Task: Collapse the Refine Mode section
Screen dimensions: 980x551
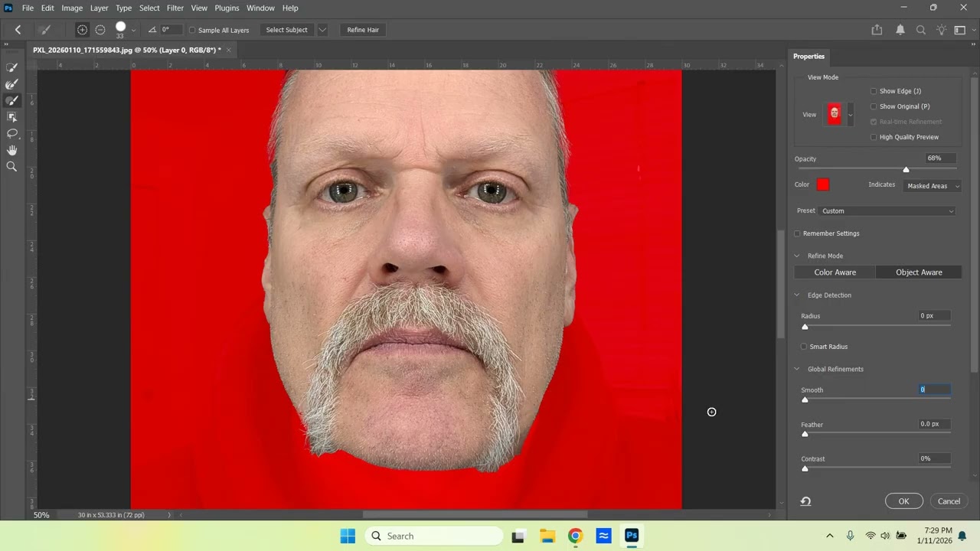Action: click(x=797, y=256)
